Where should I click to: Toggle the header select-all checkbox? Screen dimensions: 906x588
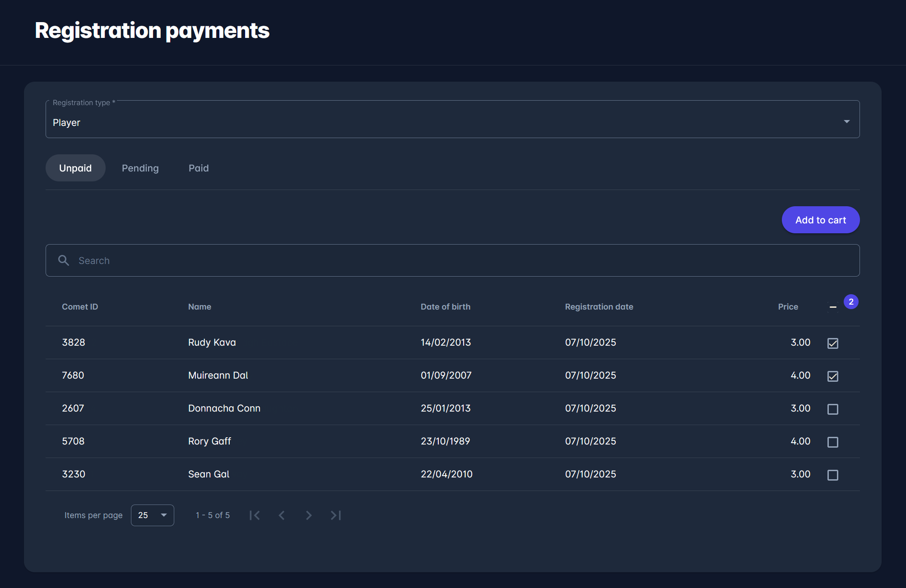(x=833, y=307)
